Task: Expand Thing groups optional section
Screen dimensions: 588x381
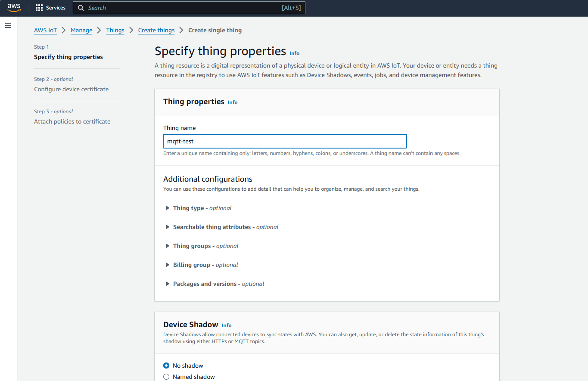Action: tap(202, 246)
